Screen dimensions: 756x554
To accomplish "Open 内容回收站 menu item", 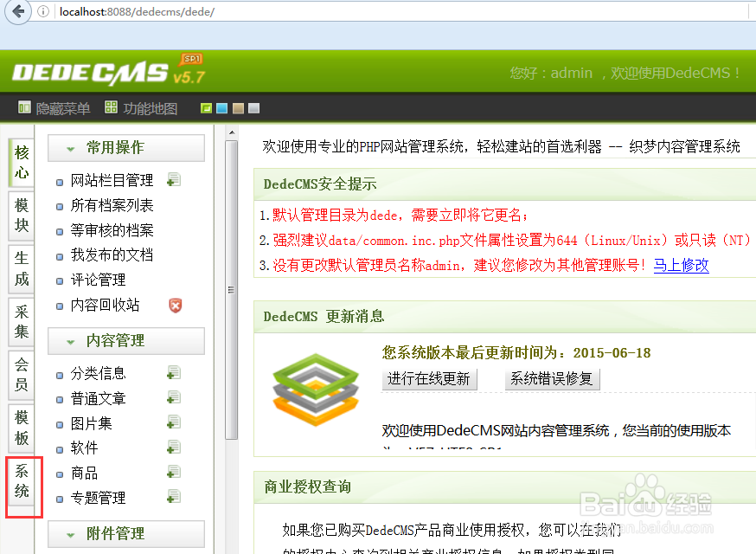I will tap(106, 305).
